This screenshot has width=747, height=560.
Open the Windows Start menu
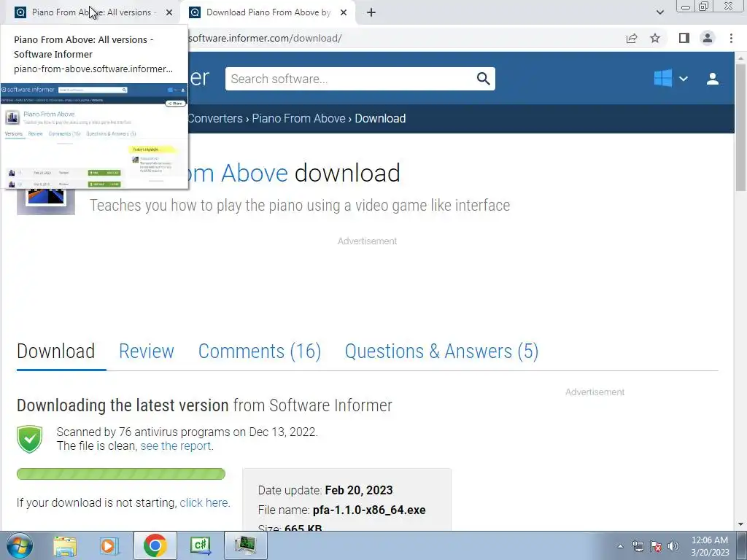(19, 545)
